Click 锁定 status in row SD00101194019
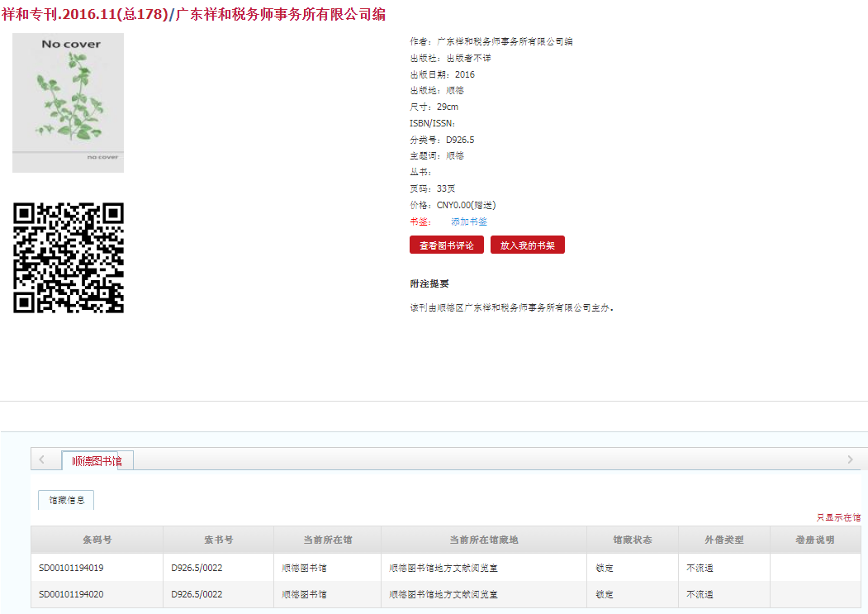The width and height of the screenshot is (868, 614). [x=605, y=568]
